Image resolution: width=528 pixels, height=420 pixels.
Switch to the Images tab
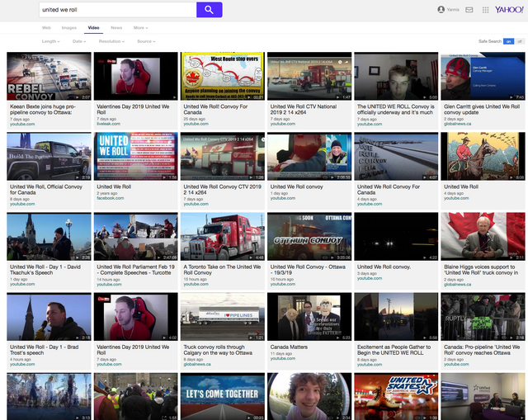pos(69,28)
